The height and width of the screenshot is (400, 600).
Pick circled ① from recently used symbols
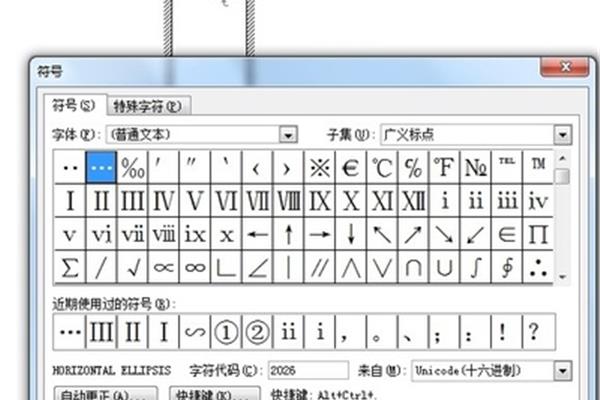[x=226, y=332]
